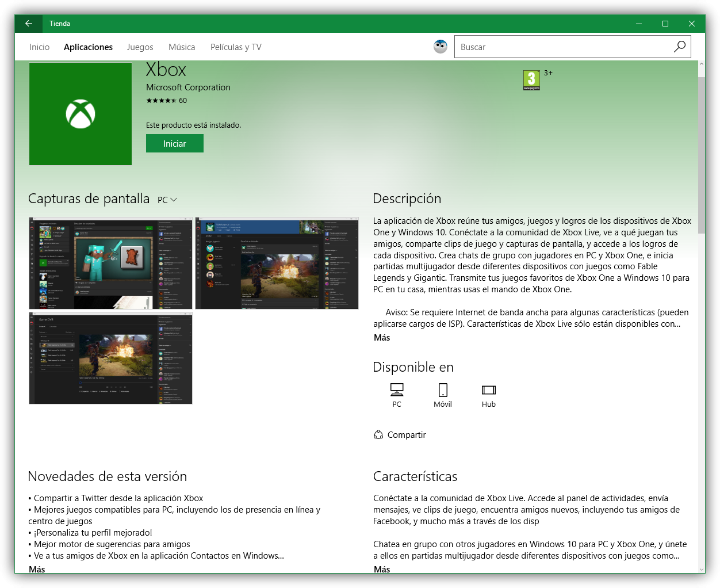Expand description with Más link
The image size is (720, 588).
382,338
